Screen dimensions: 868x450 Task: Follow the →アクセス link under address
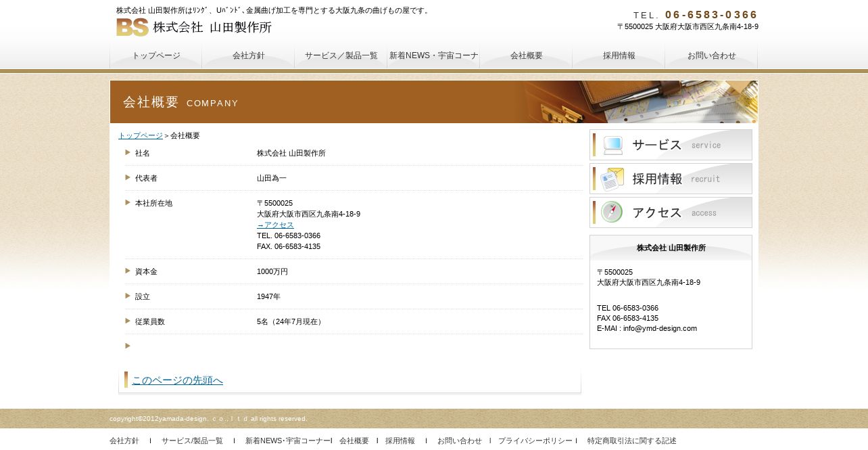[275, 225]
